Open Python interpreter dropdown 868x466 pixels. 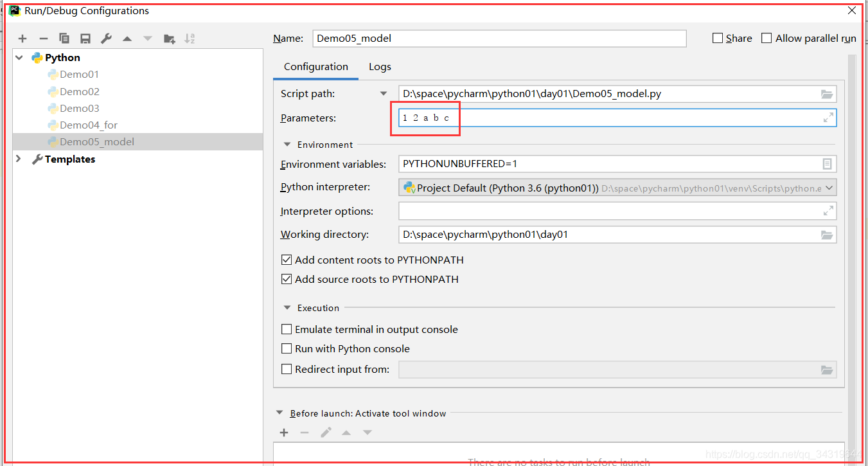pos(829,188)
